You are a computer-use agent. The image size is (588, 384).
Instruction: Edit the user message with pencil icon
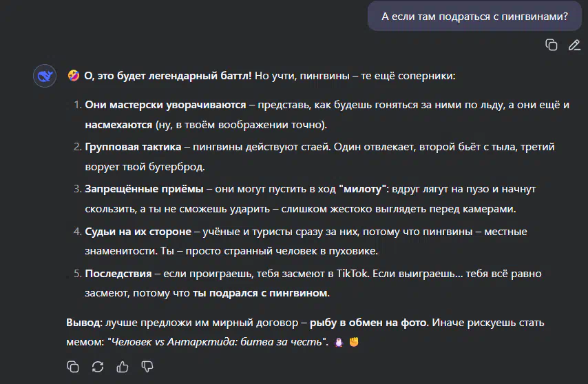pyautogui.click(x=574, y=45)
